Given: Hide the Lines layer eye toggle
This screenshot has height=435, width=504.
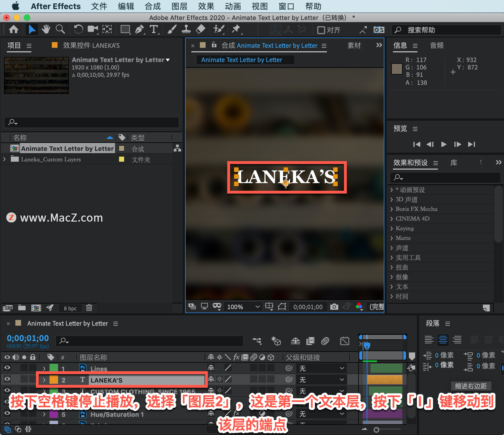Looking at the screenshot, I should [7, 368].
